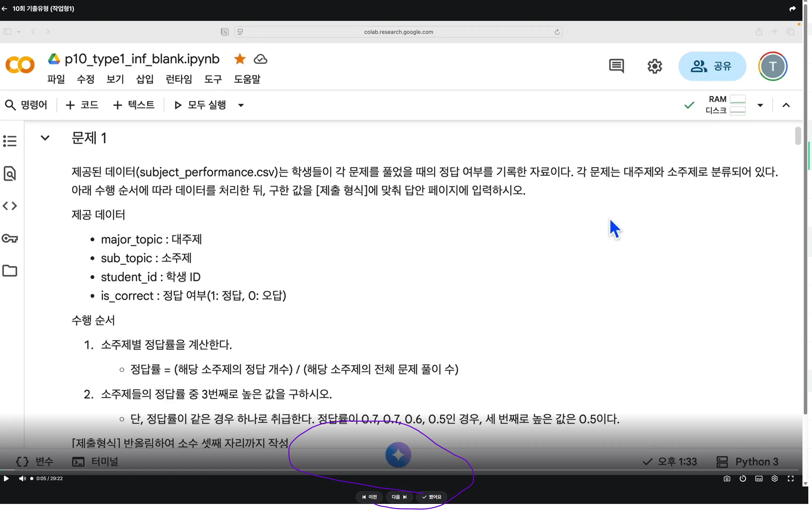Open the 보기 menu
This screenshot has height=510, width=812.
click(x=115, y=79)
